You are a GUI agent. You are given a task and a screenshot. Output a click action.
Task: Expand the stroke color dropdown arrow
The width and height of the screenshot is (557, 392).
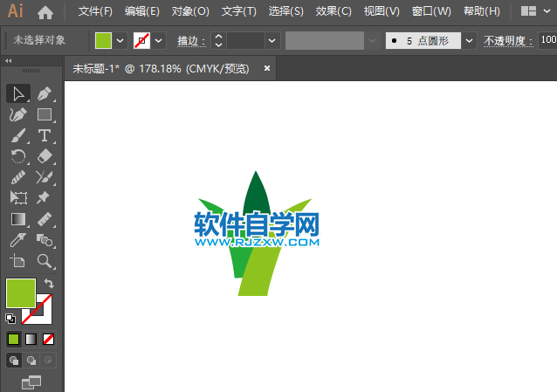pos(158,40)
